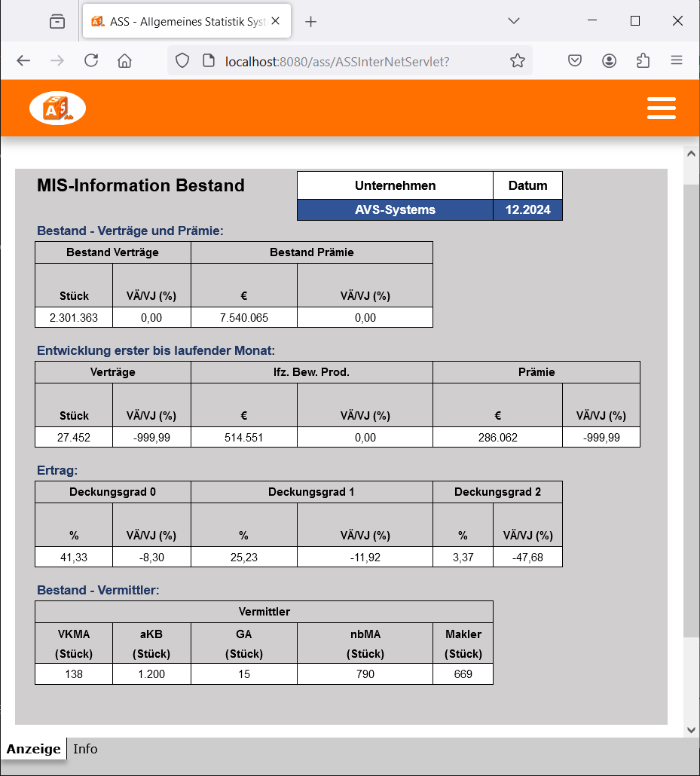Select the aKB (Stück) column header
The image size is (700, 776).
coord(151,643)
